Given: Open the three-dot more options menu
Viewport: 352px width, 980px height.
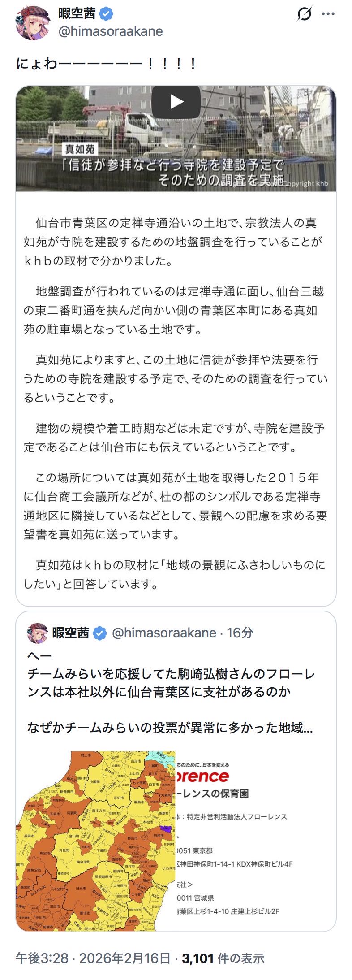Looking at the screenshot, I should pyautogui.click(x=328, y=14).
